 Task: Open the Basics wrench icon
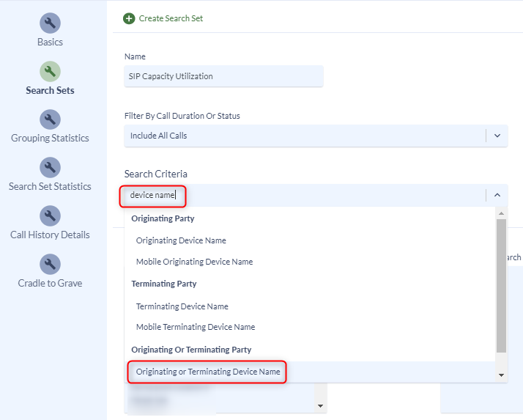click(50, 23)
